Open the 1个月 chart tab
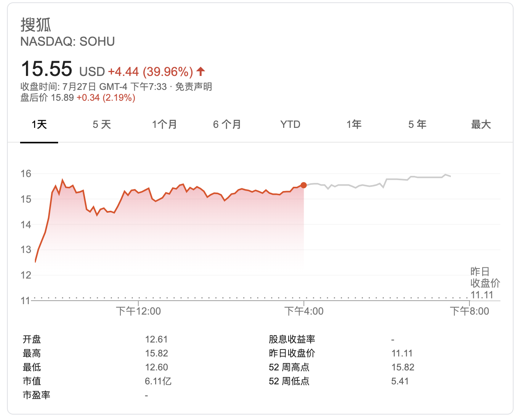This screenshot has height=420, width=519. (165, 124)
